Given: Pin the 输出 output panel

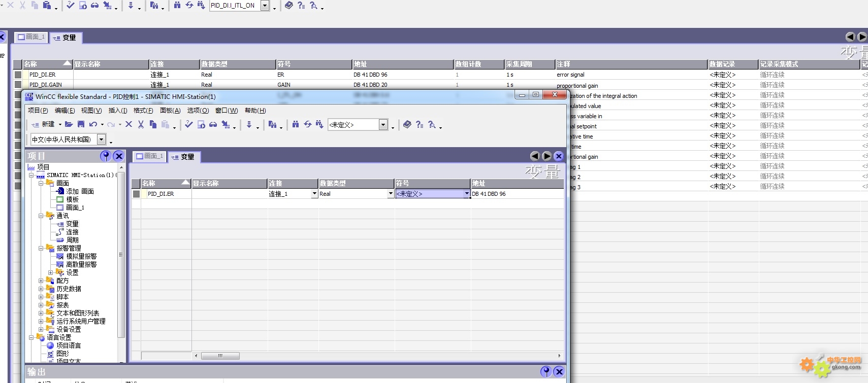Looking at the screenshot, I should click(546, 371).
